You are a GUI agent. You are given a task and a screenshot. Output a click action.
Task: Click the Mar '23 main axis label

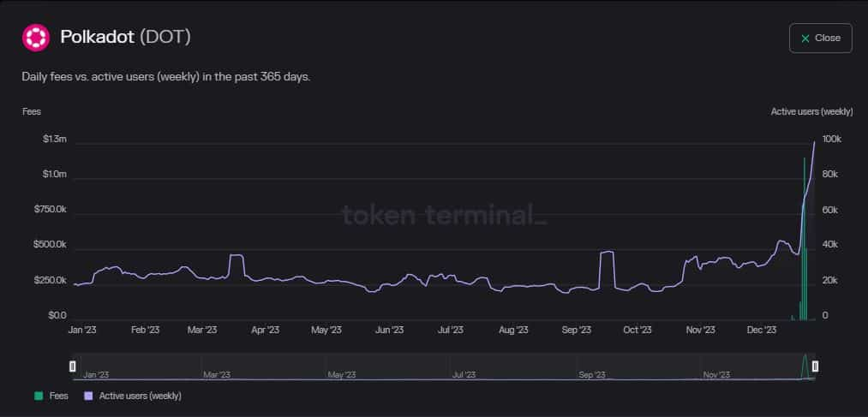(202, 330)
